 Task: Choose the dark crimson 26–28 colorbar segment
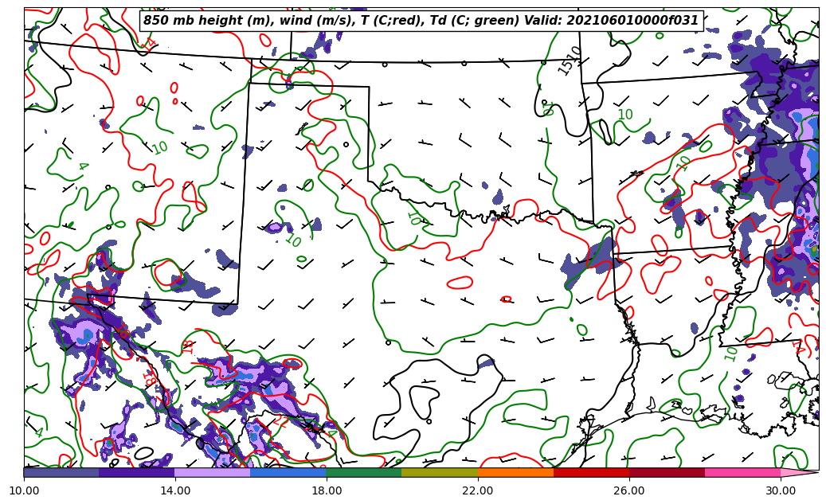pyautogui.click(x=667, y=472)
